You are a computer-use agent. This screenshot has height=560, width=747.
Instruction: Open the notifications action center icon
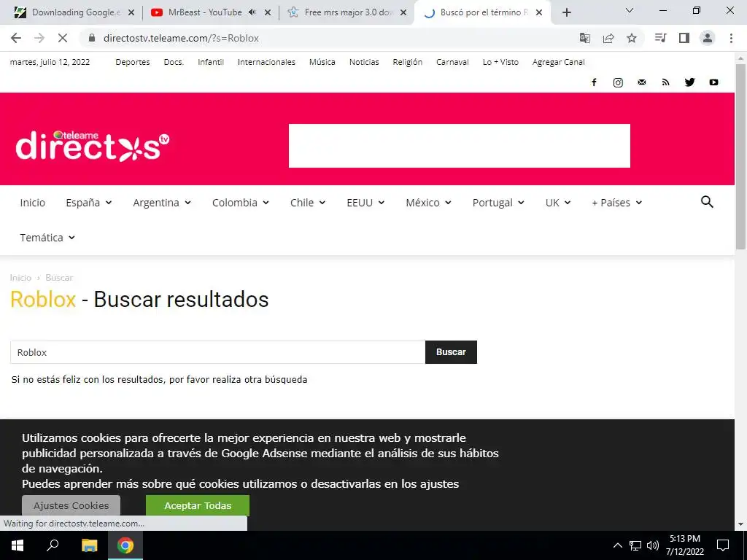click(x=723, y=545)
